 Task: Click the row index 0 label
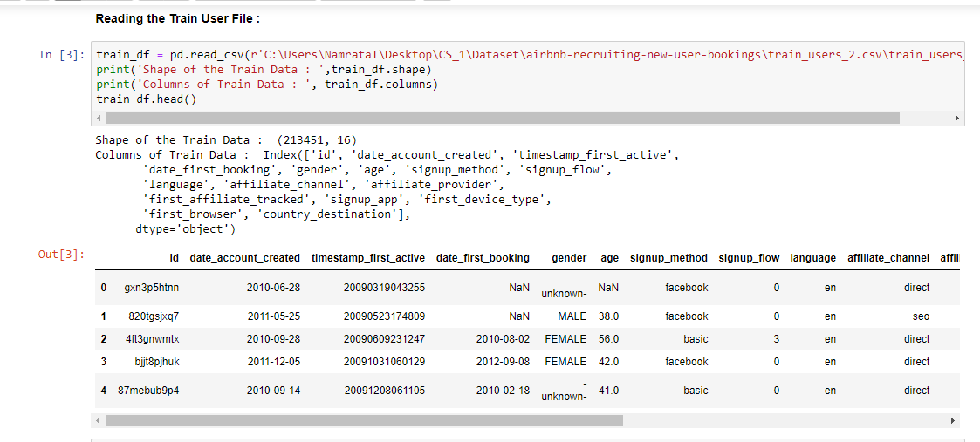point(103,288)
